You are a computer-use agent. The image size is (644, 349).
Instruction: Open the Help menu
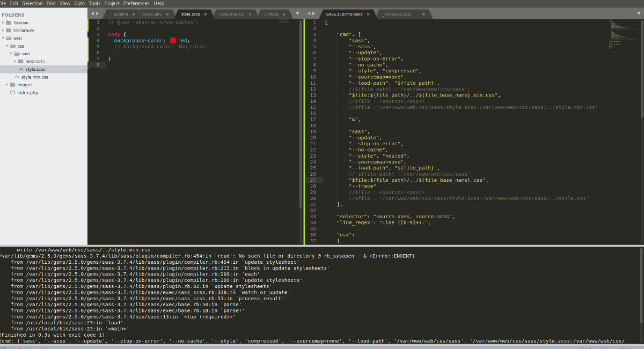coord(159,3)
